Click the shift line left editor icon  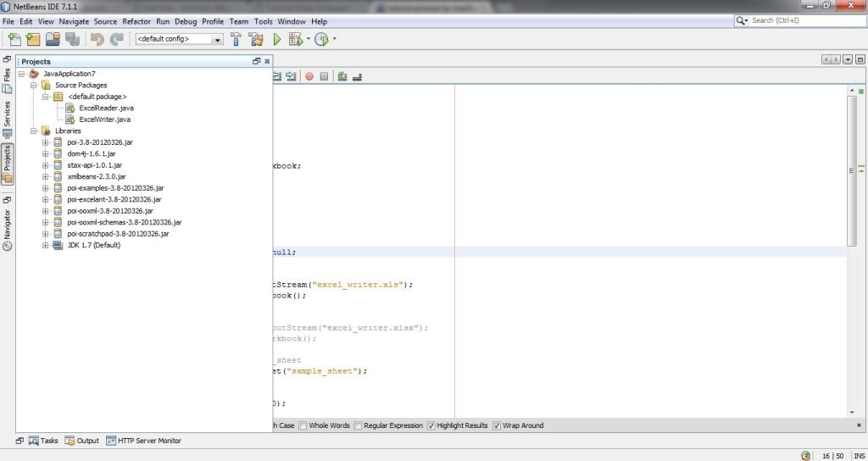point(278,77)
